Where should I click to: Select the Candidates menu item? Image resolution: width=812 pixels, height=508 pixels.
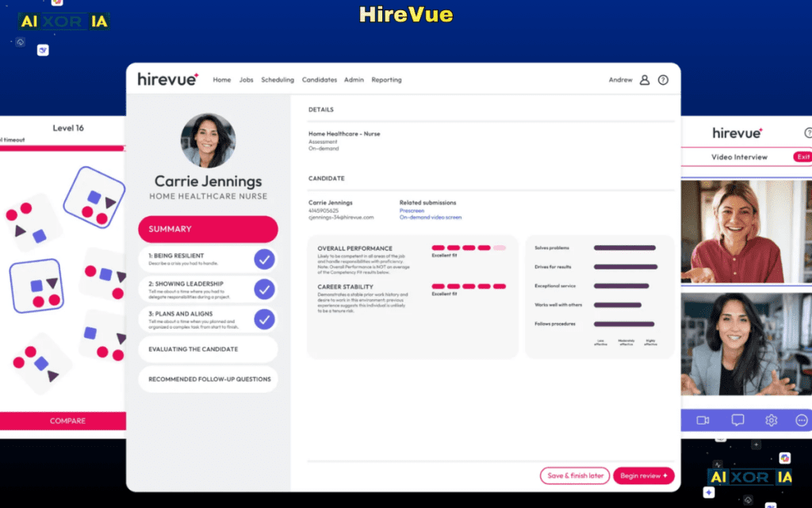(319, 79)
